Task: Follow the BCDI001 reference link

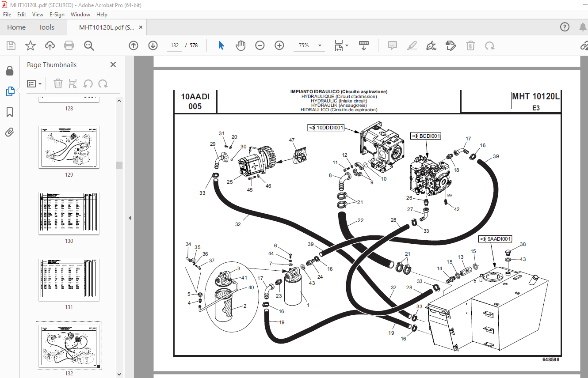Action: click(x=426, y=136)
